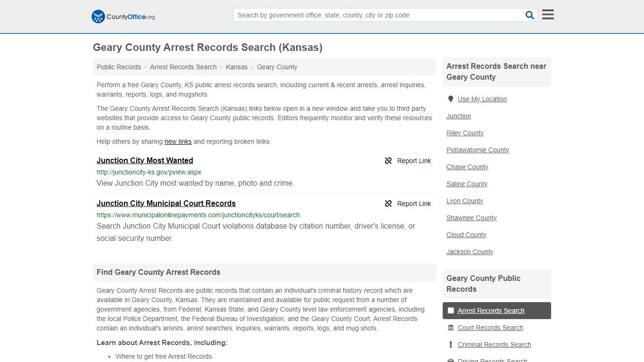Click the location pin icon
This screenshot has width=644, height=362.
[x=451, y=99]
